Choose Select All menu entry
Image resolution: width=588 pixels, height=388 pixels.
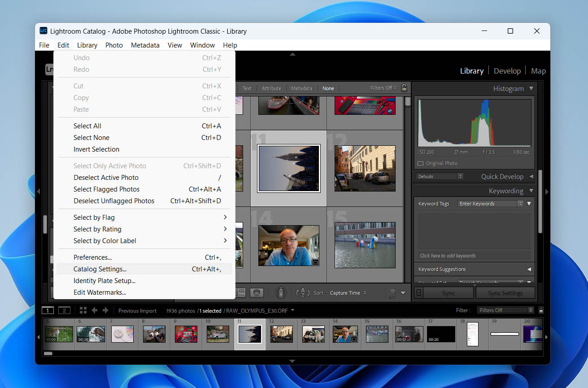point(144,126)
